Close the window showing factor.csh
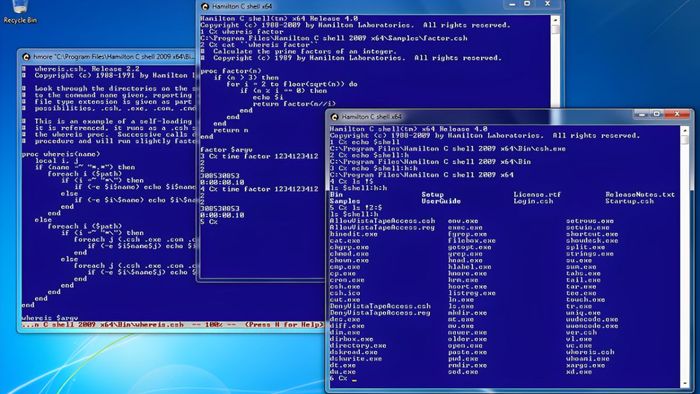Screen dimensions: 700x394 tap(548, 4)
